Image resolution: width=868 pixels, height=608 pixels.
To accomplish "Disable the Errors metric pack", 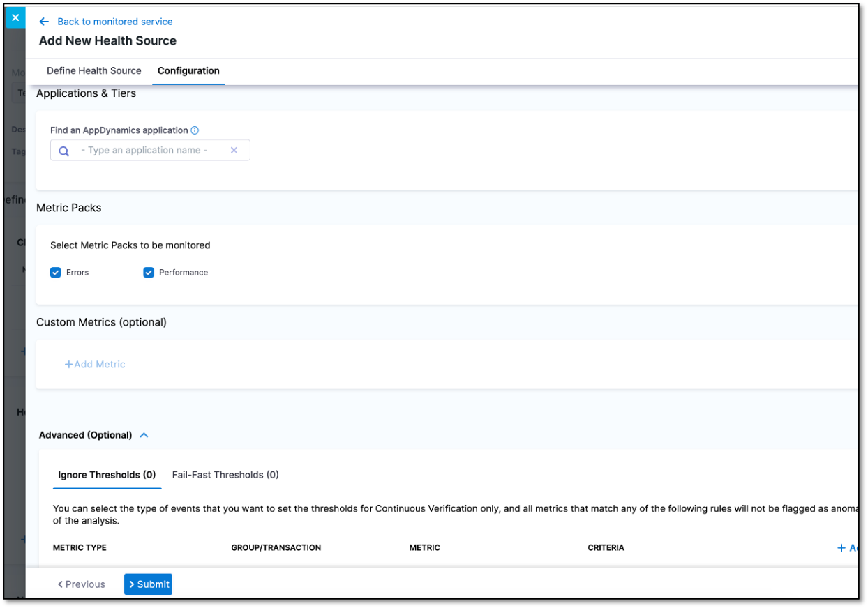I will pyautogui.click(x=55, y=272).
